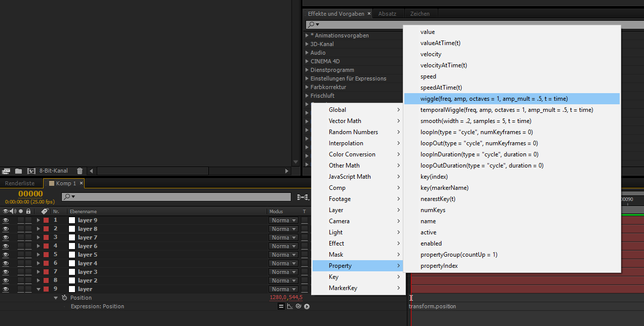Click red label swatch of layer 9
Image resolution: width=644 pixels, height=326 pixels.
[x=46, y=220]
